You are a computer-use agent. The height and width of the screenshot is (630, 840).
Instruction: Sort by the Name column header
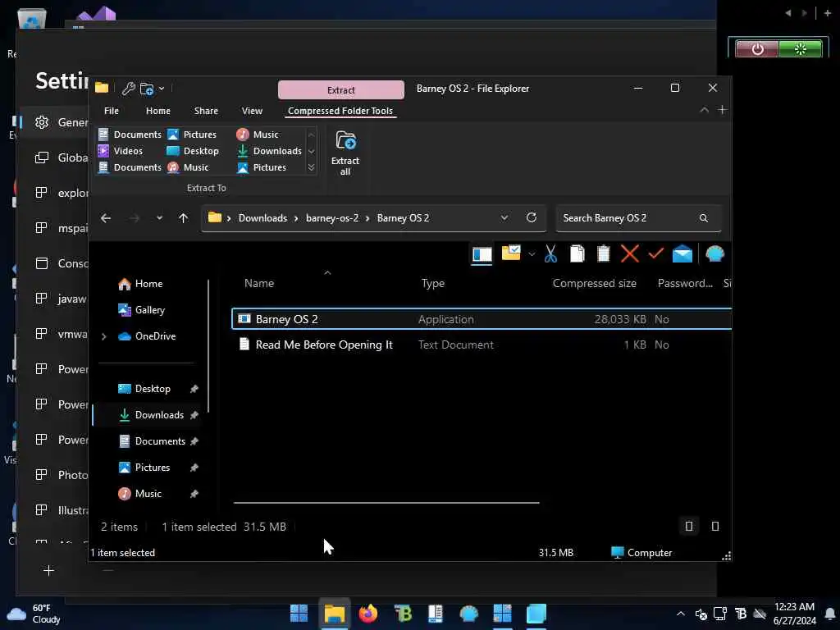coord(259,283)
